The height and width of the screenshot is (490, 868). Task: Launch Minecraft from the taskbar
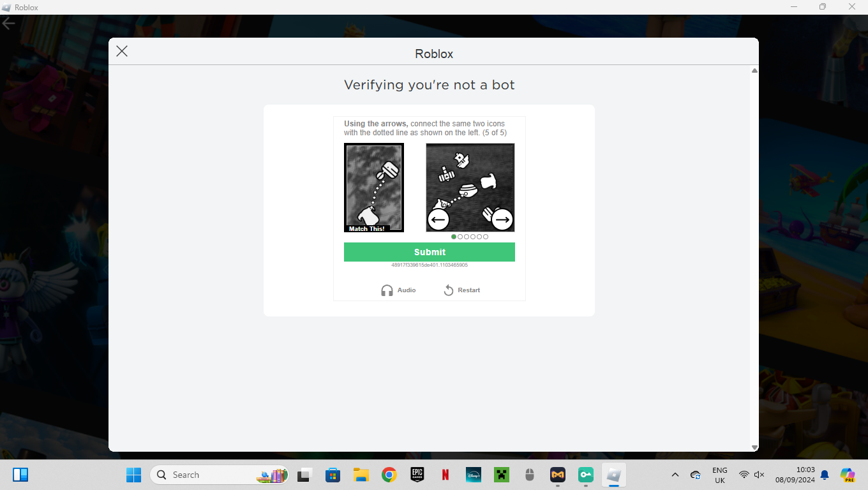(x=502, y=475)
